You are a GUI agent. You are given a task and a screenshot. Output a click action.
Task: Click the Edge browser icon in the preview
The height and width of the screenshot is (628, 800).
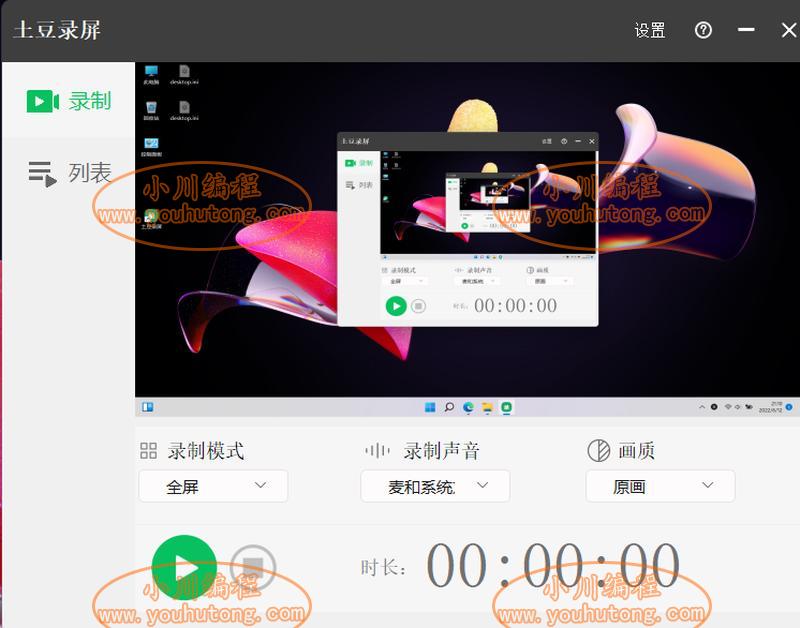468,407
